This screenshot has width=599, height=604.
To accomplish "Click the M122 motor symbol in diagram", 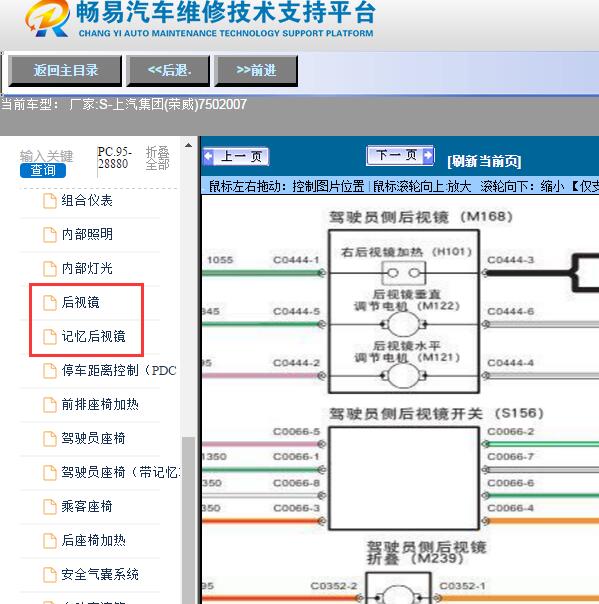I will tap(403, 324).
